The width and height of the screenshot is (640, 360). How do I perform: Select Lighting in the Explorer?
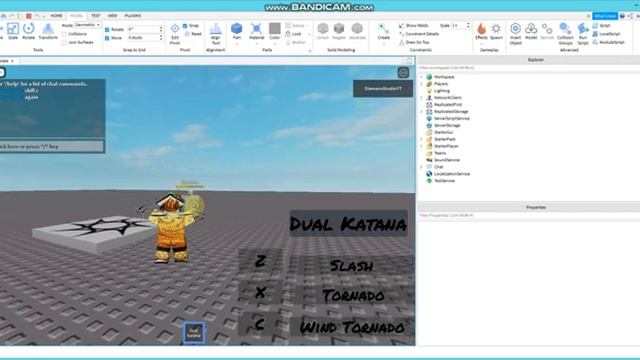point(442,91)
